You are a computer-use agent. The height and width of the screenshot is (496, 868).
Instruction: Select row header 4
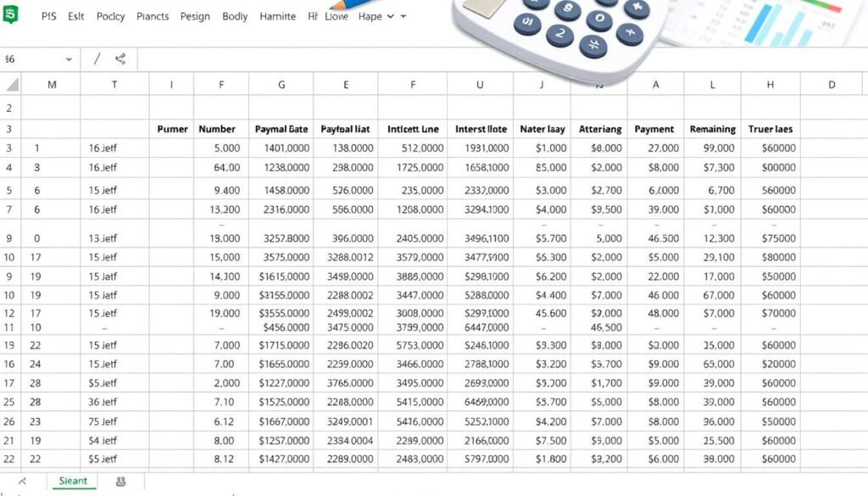(9, 167)
